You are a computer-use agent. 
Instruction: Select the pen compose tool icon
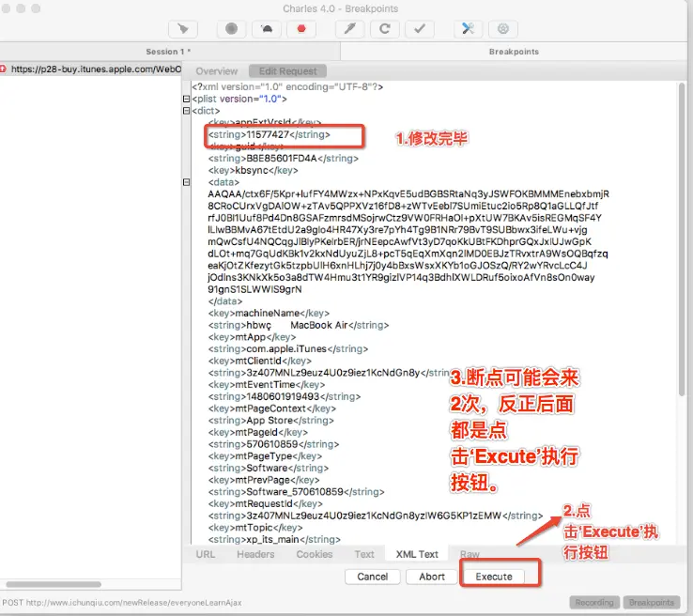pos(350,29)
